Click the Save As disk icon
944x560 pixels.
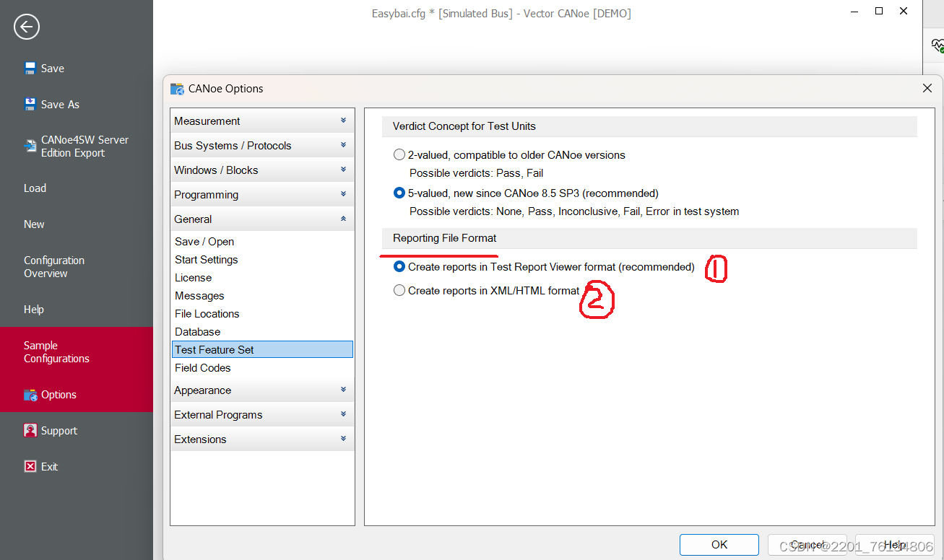(x=30, y=105)
